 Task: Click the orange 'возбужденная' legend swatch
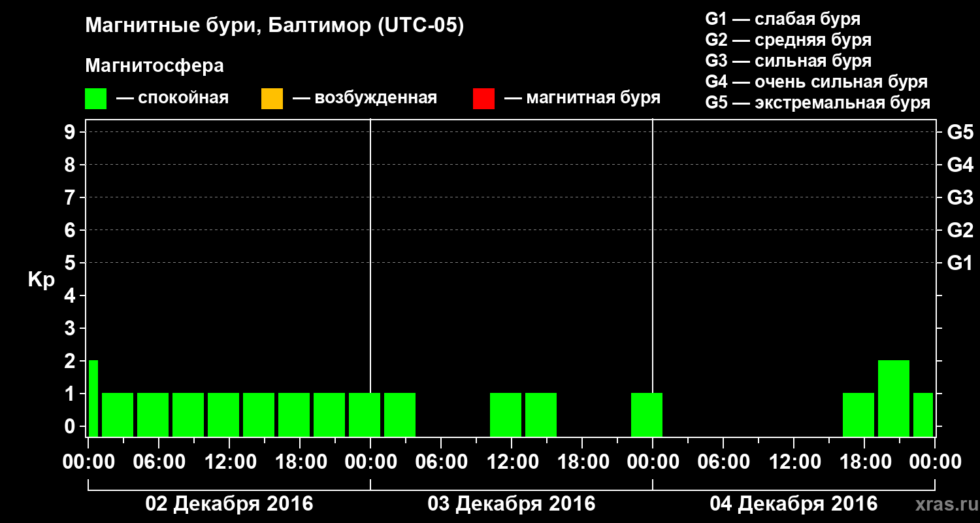[272, 99]
